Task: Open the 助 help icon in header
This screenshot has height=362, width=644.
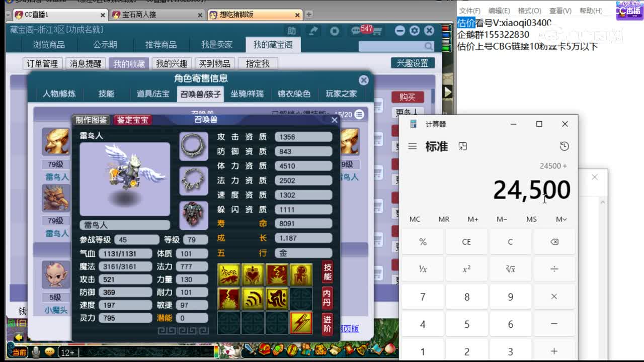Action: 291,31
